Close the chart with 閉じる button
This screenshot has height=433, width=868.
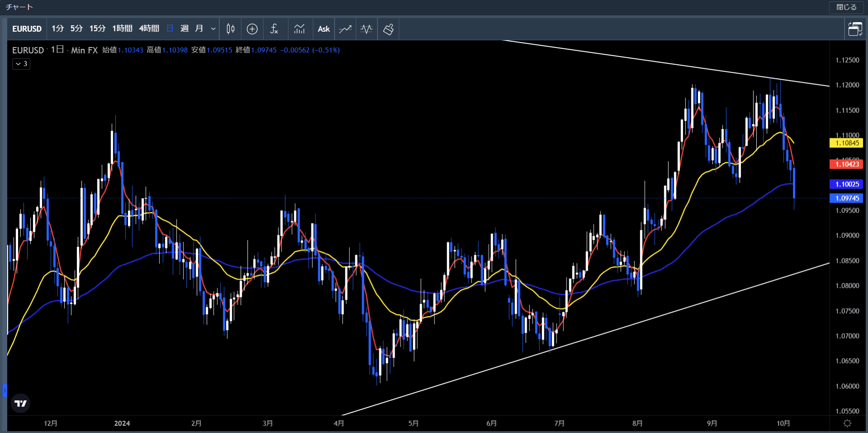(846, 7)
